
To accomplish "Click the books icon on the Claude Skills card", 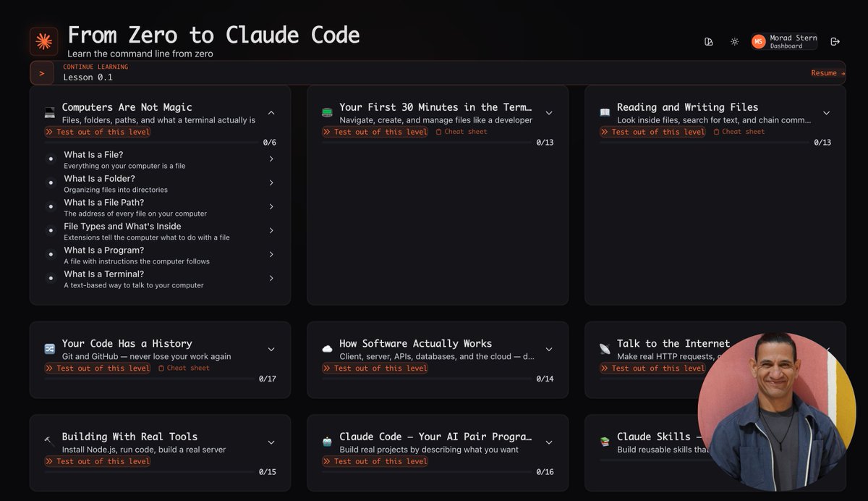I will (x=605, y=442).
